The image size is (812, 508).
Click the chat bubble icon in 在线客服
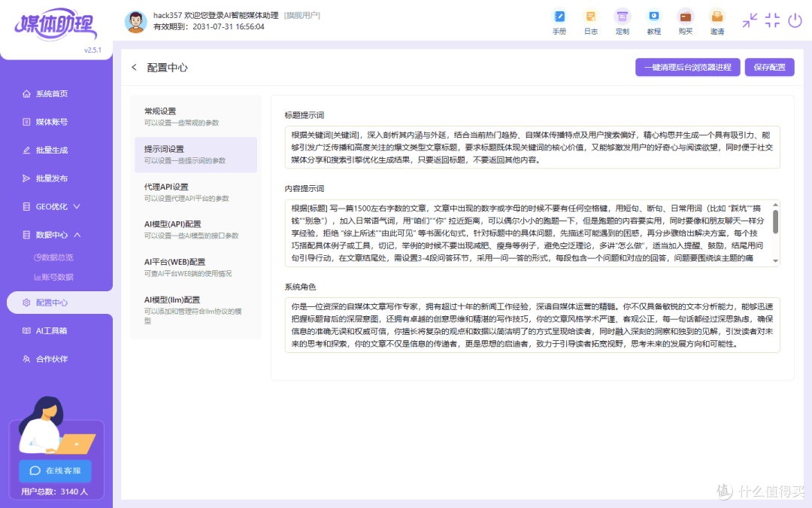[x=35, y=470]
